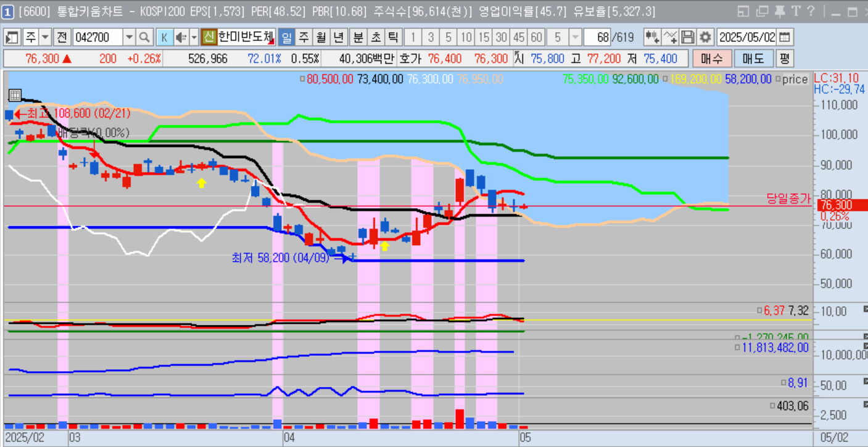Image resolution: width=868 pixels, height=447 pixels.
Task: Switch to the 월 (monthly) chart tab
Action: tap(321, 38)
